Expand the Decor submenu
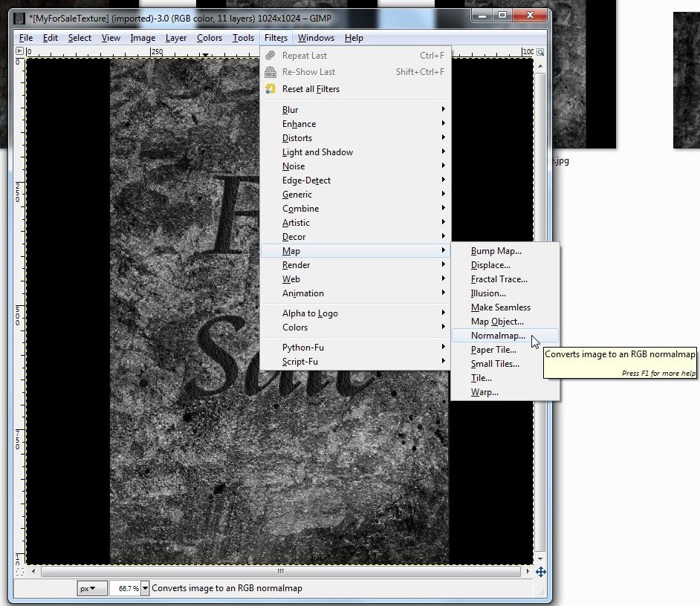 [355, 237]
